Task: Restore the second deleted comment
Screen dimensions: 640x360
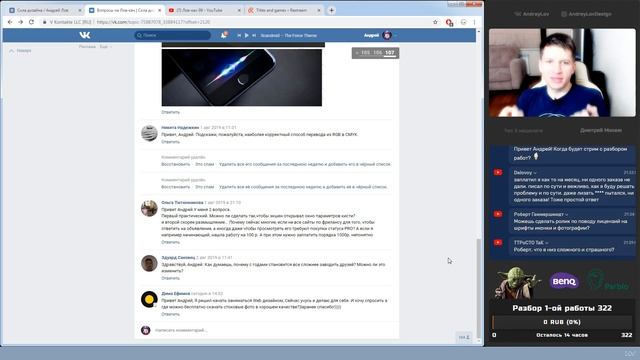Action: pos(176,187)
